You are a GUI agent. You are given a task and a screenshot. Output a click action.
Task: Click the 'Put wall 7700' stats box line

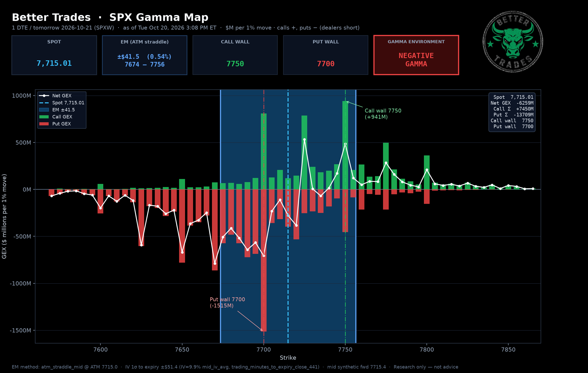513,127
